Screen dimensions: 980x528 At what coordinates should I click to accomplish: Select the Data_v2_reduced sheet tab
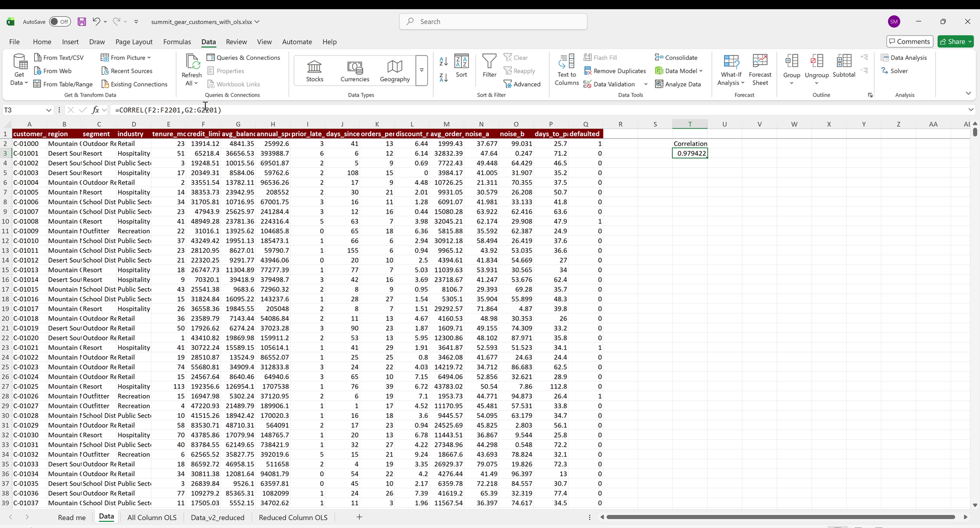218,518
